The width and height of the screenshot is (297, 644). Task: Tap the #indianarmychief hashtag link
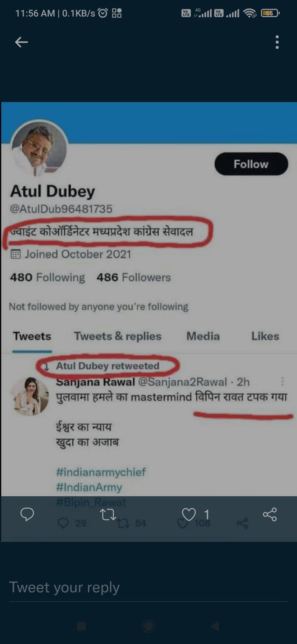coord(101,472)
